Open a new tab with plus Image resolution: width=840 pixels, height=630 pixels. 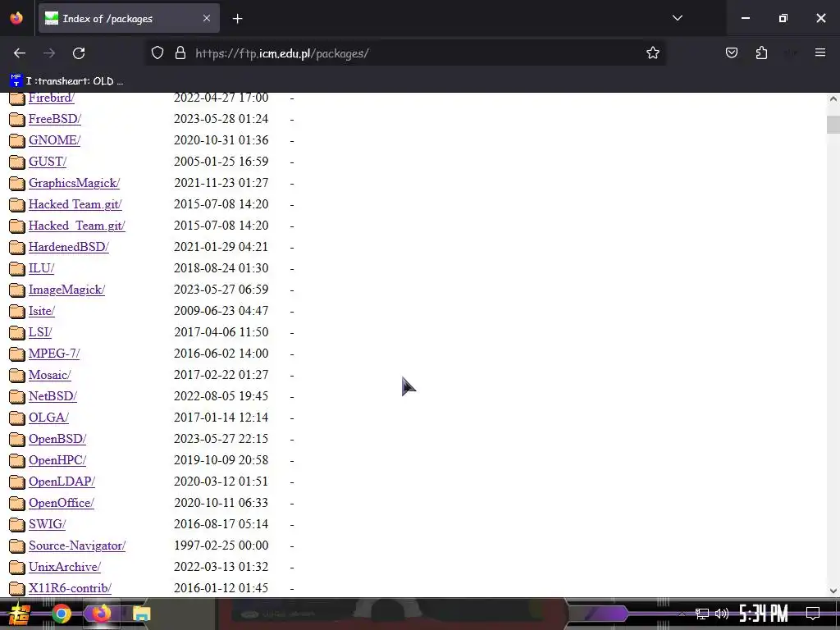[x=237, y=19]
